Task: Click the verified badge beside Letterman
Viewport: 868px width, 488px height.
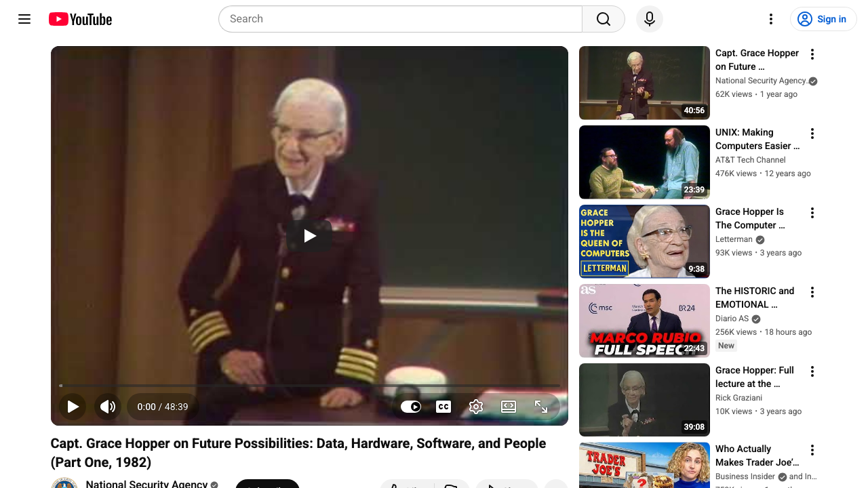Action: pyautogui.click(x=760, y=240)
